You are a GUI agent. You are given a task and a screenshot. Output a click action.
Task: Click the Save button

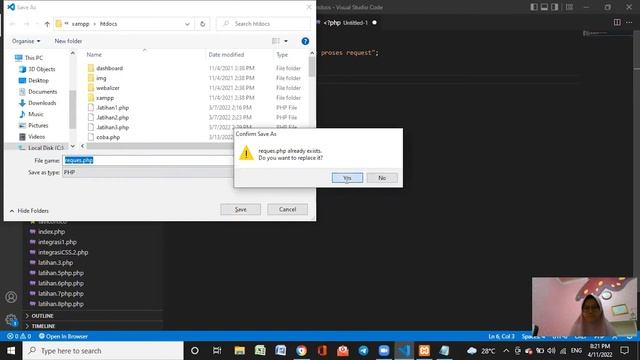tap(240, 209)
